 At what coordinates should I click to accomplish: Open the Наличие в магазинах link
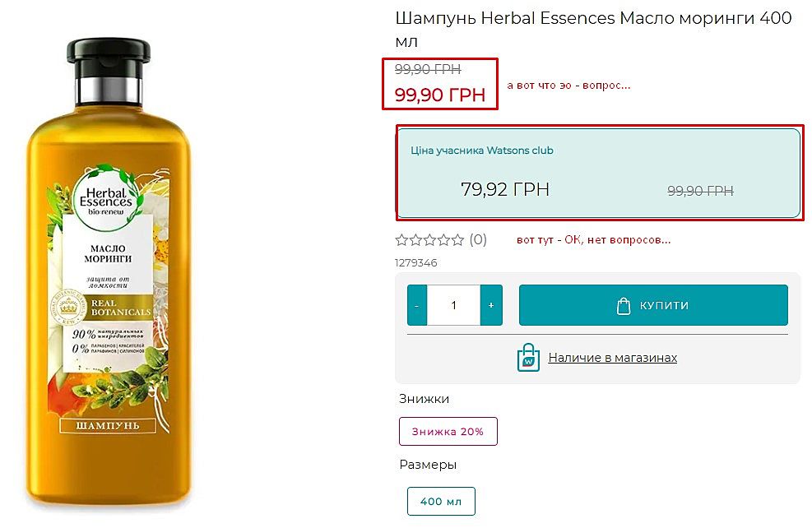pos(612,358)
